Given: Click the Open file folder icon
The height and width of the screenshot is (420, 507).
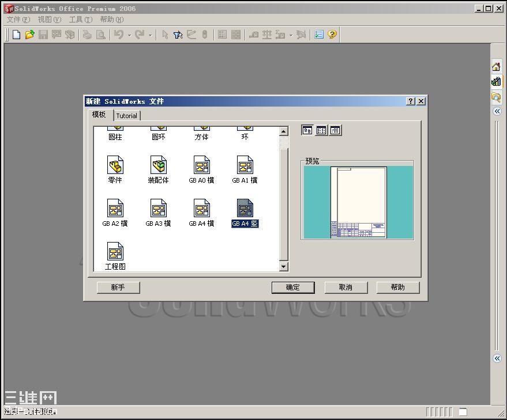Looking at the screenshot, I should click(30, 34).
